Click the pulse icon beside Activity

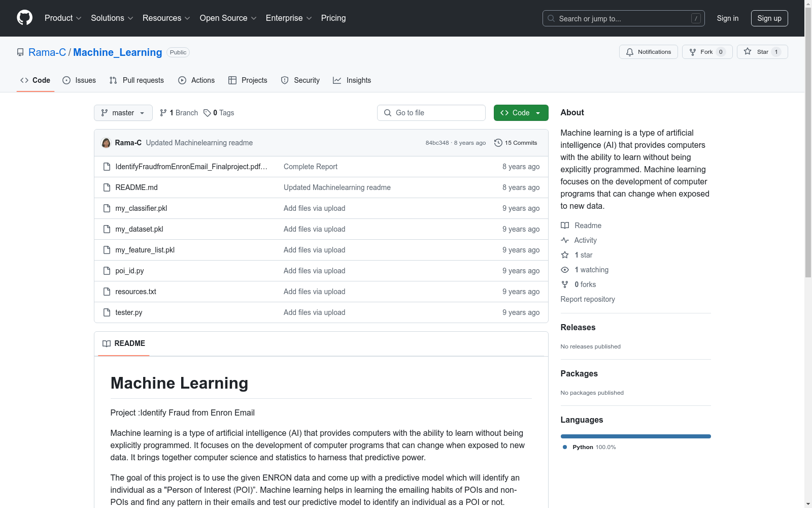565,240
